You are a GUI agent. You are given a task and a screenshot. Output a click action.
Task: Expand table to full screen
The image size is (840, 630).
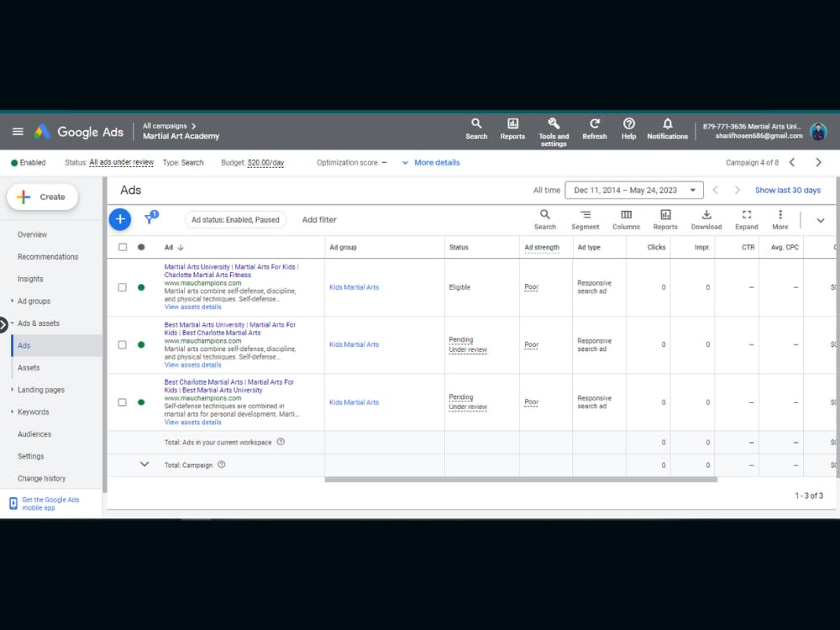[746, 219]
